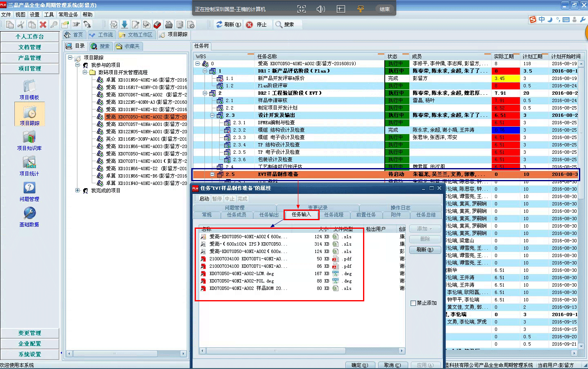This screenshot has width=588, height=369.
Task: Click the 停止 stop toolbar icon
Action: [x=250, y=25]
